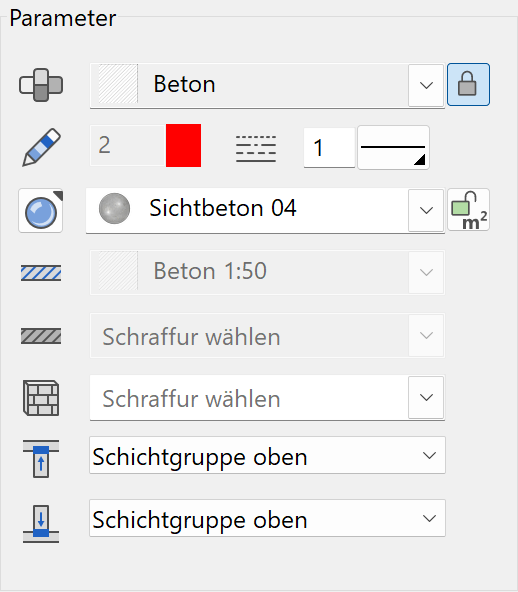518x592 pixels.
Task: Expand the Beton building material dropdown
Action: (x=426, y=86)
